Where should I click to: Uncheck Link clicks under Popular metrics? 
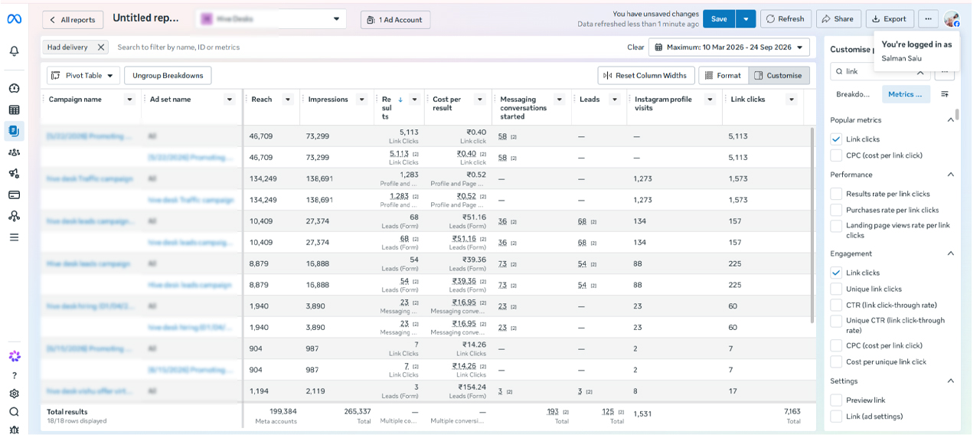pos(836,139)
